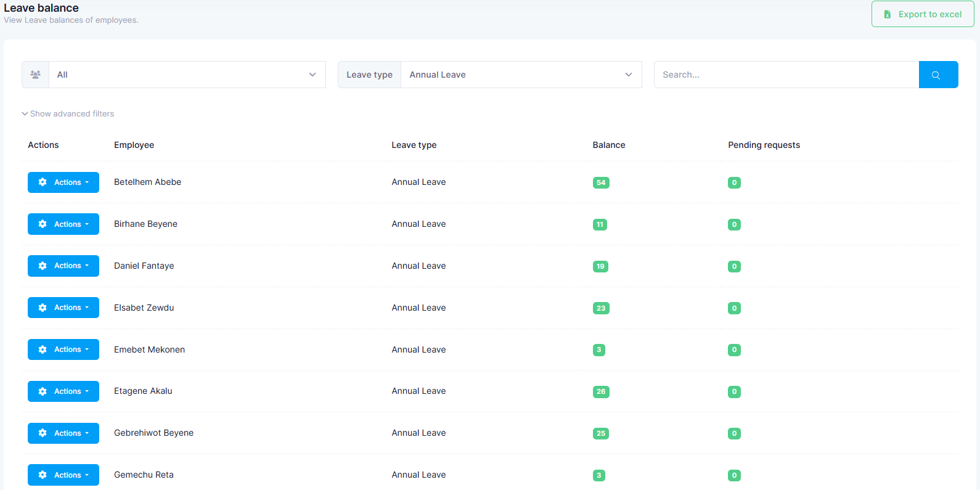Open Actions menu for Gebrehiwot Beyene
980x490 pixels.
coord(63,433)
